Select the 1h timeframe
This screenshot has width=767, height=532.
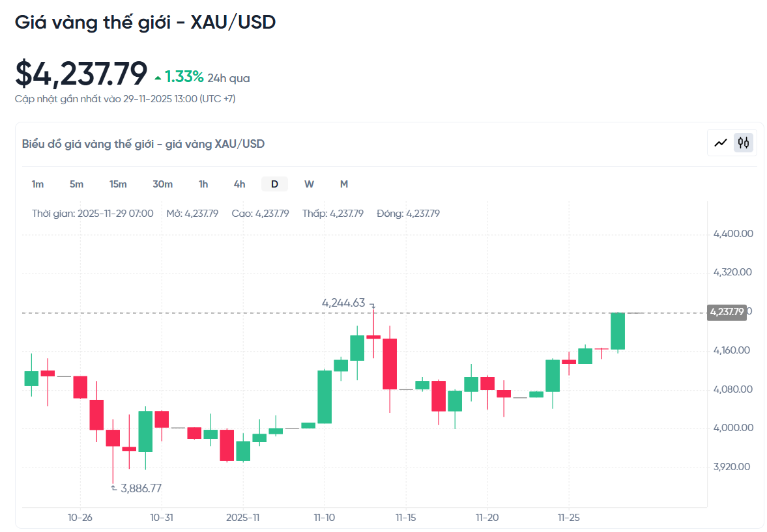(x=203, y=184)
